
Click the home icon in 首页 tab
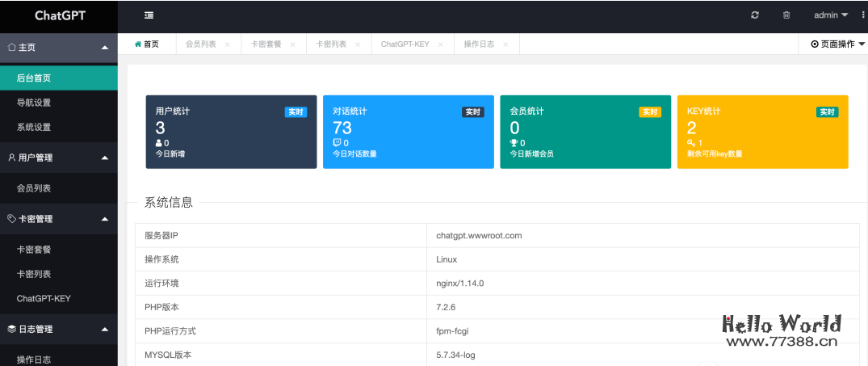click(x=138, y=44)
